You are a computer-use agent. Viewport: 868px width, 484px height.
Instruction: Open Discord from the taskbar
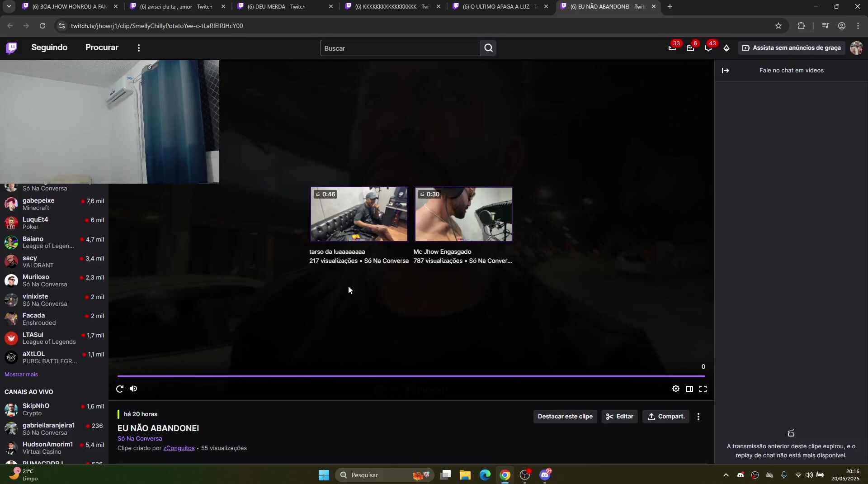[x=545, y=475]
